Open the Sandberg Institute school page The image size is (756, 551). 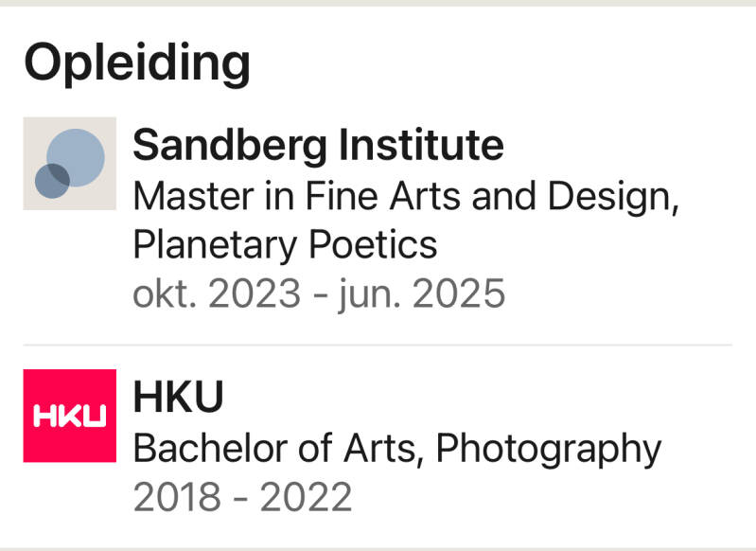tap(318, 146)
